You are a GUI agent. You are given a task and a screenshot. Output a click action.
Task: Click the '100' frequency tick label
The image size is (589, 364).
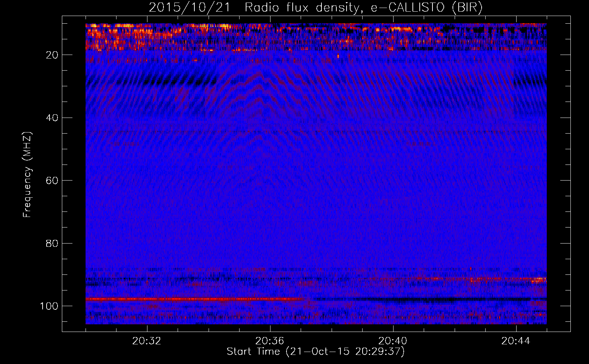tap(49, 306)
